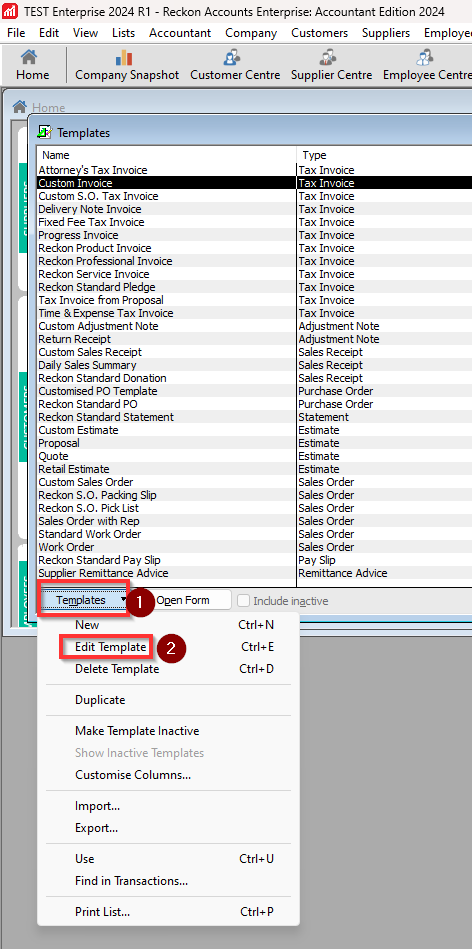Image resolution: width=472 pixels, height=949 pixels.
Task: Select Custom Adjustment Note template
Action: [x=254, y=326]
